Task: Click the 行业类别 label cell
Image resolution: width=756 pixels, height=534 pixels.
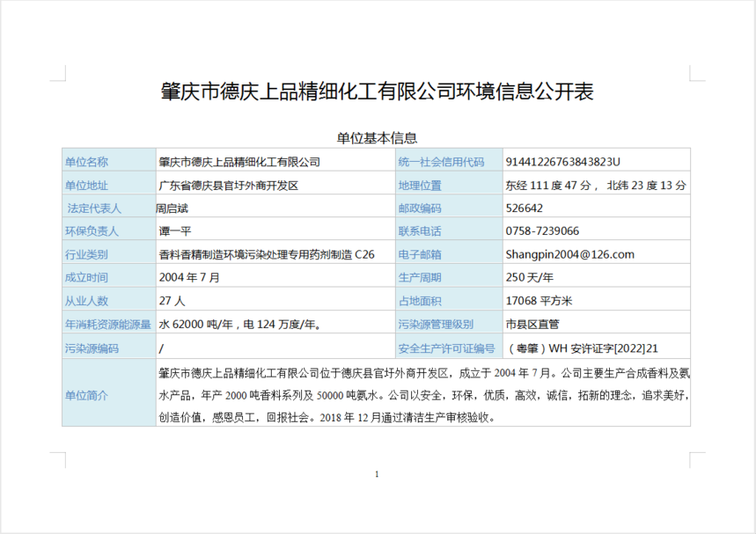Action: point(86,254)
